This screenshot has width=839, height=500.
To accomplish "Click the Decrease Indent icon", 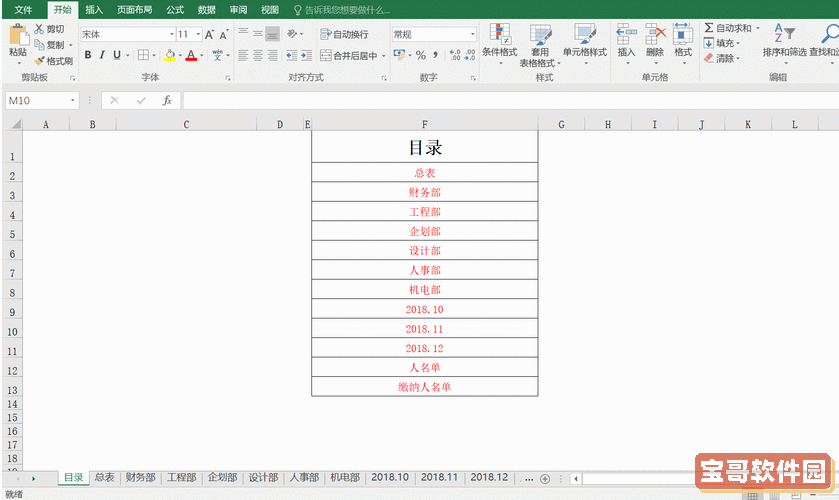I will 292,55.
